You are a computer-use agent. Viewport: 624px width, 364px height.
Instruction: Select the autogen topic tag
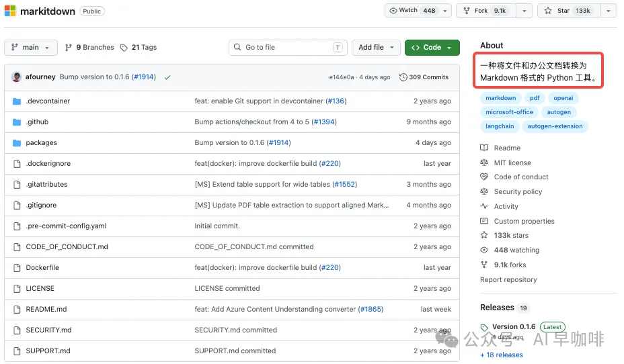point(559,112)
